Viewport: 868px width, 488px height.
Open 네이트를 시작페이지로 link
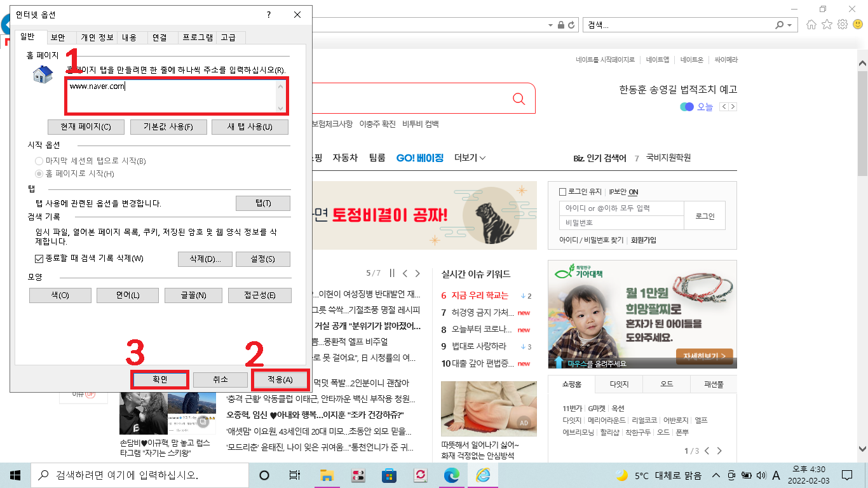tap(606, 60)
